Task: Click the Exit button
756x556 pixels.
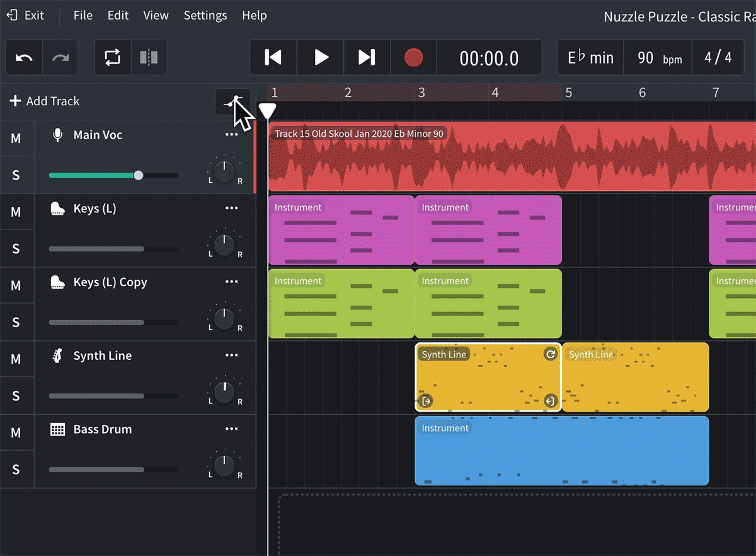Action: [x=26, y=15]
